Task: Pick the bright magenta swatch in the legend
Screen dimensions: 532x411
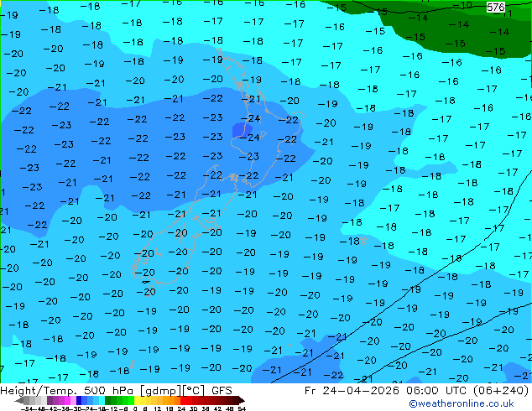Action: [67, 400]
